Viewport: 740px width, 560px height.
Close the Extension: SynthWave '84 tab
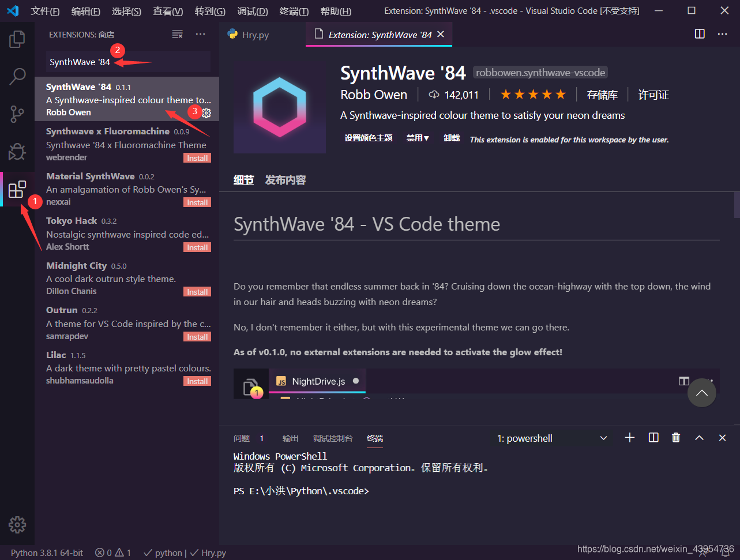click(x=441, y=35)
